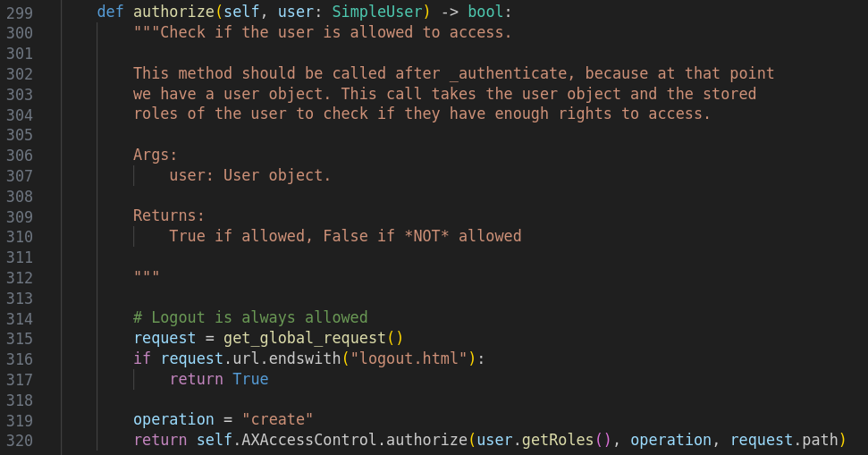Click the "logout.html" string literal
The width and height of the screenshot is (868, 455).
(409, 358)
